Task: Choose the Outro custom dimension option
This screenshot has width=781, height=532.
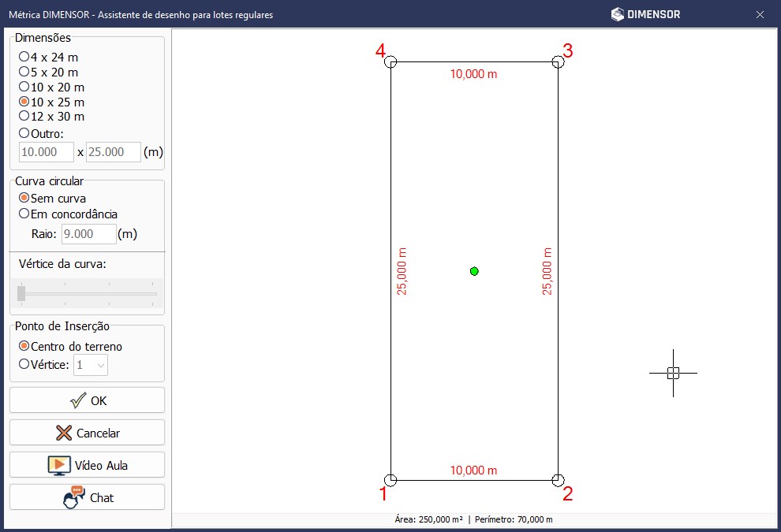Action: tap(24, 133)
